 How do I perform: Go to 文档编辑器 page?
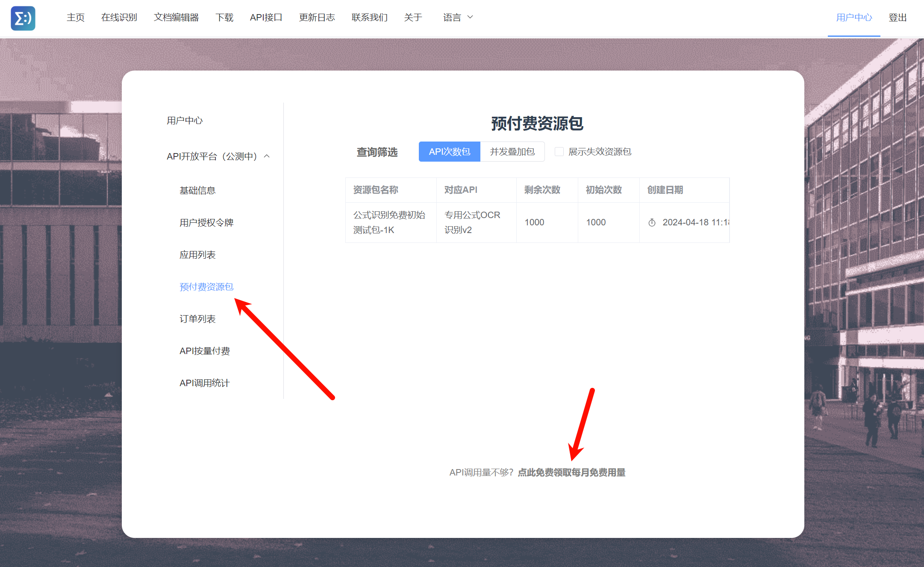[176, 18]
